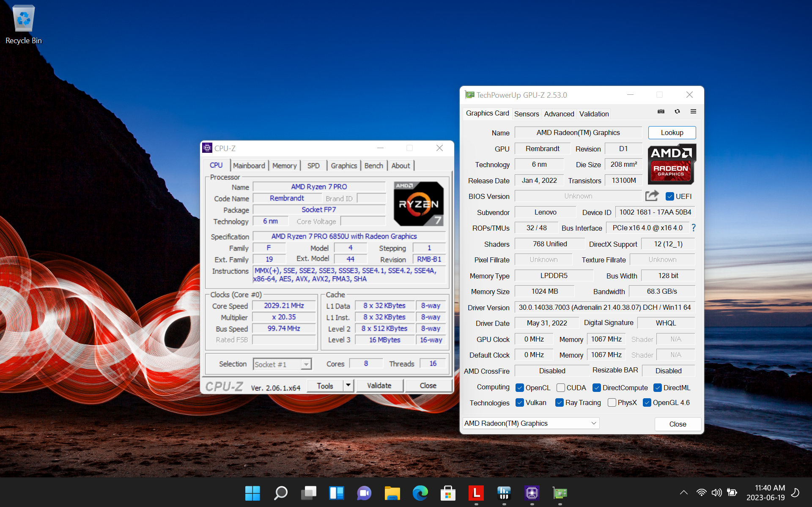
Task: Select the Graphics Card tab in GPU-Z
Action: [x=487, y=113]
